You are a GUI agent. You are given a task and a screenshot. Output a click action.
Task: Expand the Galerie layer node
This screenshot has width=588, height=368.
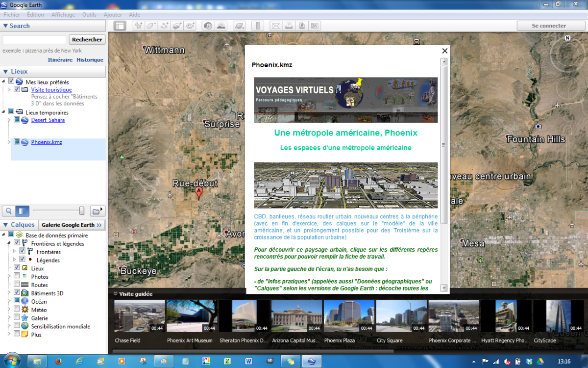coord(9,317)
